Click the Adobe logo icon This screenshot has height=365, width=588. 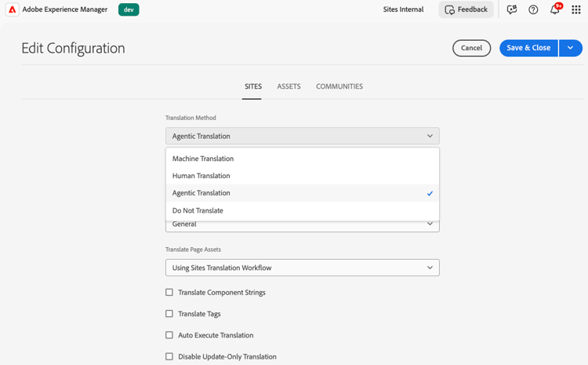(12, 9)
